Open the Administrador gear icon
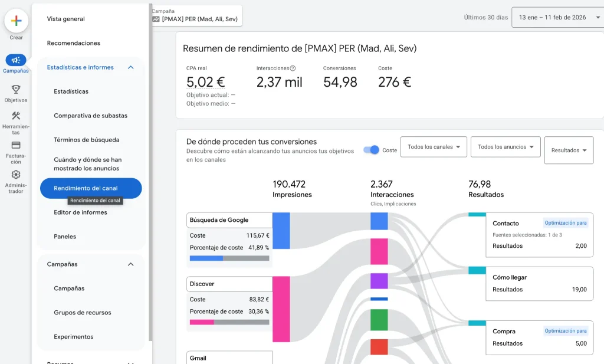Viewport: 604px width, 364px height. coord(16,175)
